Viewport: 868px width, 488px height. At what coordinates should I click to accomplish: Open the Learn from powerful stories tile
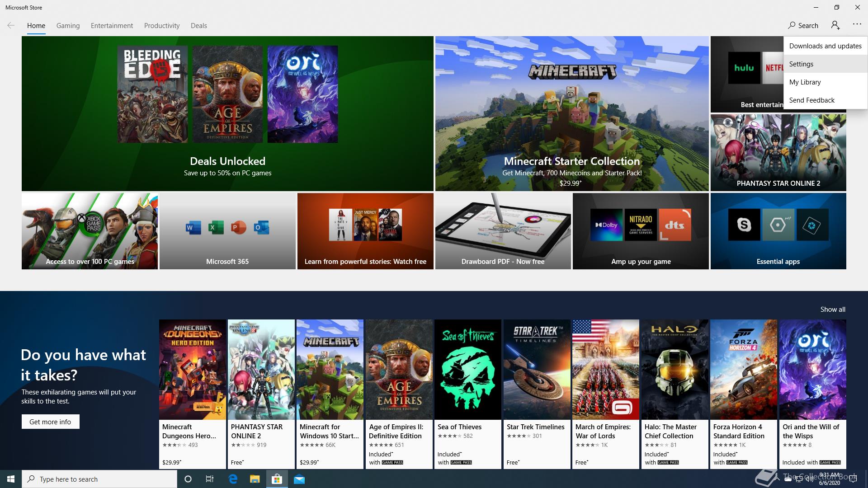pyautogui.click(x=365, y=231)
